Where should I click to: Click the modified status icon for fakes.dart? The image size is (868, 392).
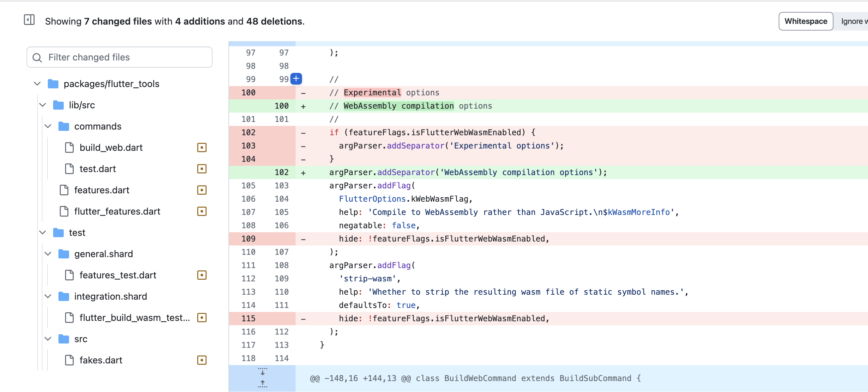(x=202, y=360)
